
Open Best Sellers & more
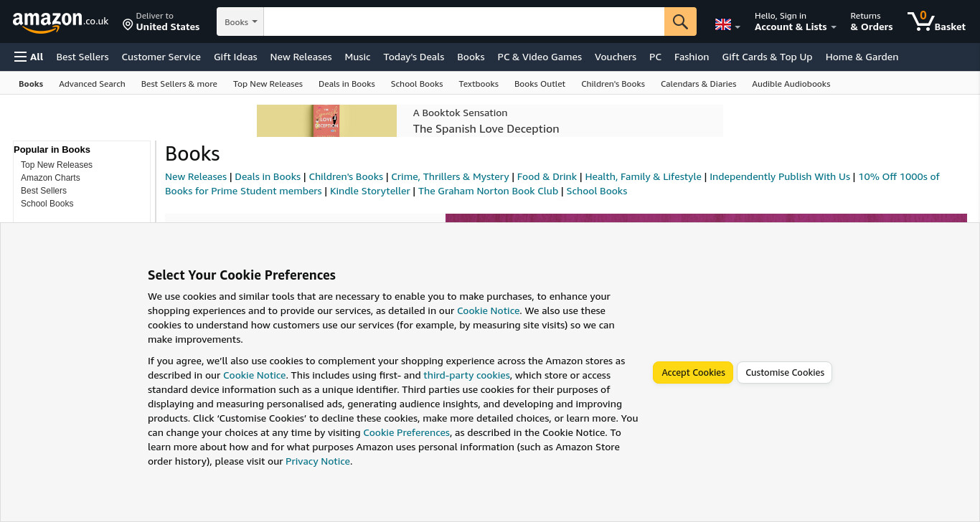pyautogui.click(x=179, y=84)
